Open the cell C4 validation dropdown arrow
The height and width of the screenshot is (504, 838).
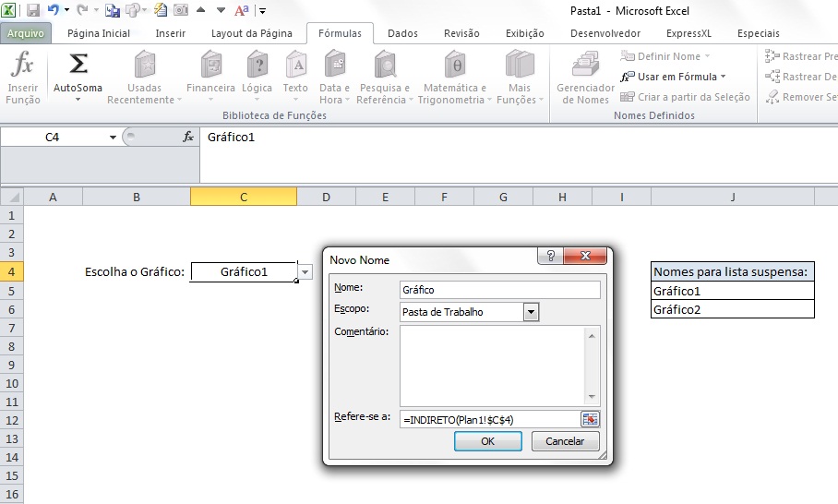tap(305, 272)
